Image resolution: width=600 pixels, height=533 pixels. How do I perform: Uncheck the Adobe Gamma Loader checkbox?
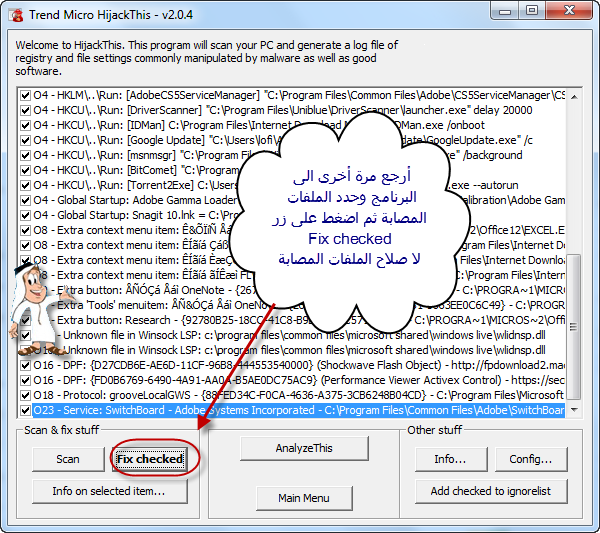[25, 200]
